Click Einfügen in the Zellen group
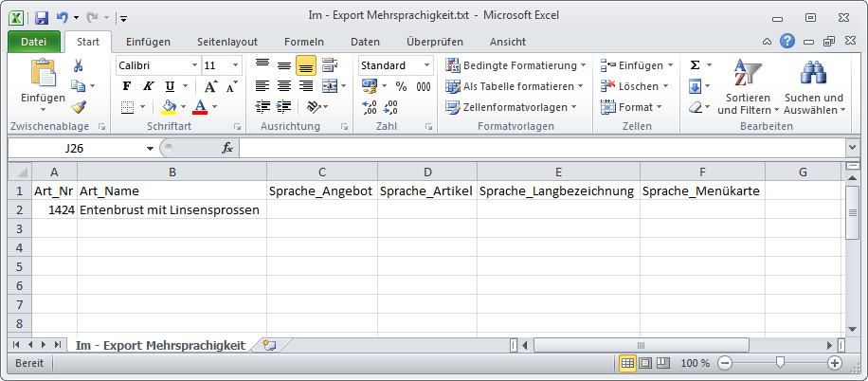The height and width of the screenshot is (381, 868). point(637,65)
